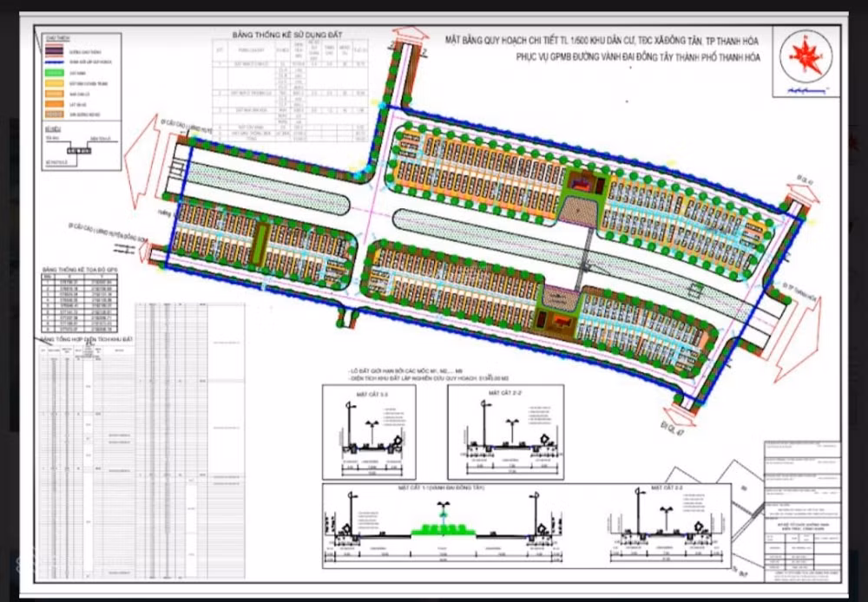This screenshot has width=868, height=602.
Task: Select the purple road legend swatch
Action: [x=54, y=51]
